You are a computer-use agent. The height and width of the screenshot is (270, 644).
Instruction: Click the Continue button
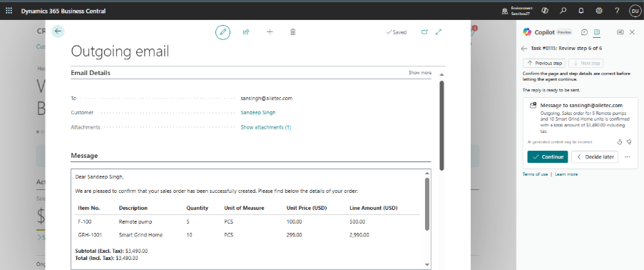pos(548,157)
